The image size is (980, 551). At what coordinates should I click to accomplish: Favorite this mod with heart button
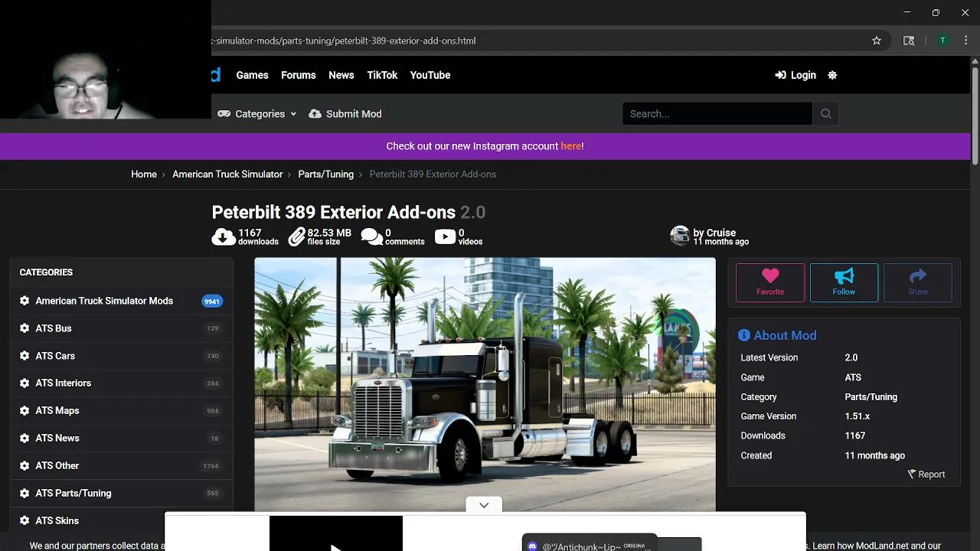[770, 282]
